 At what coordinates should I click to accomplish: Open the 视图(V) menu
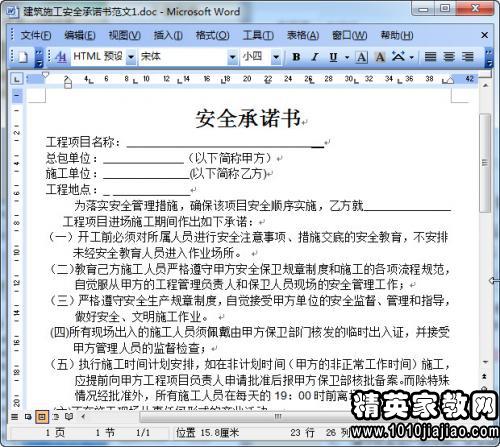[x=124, y=35]
